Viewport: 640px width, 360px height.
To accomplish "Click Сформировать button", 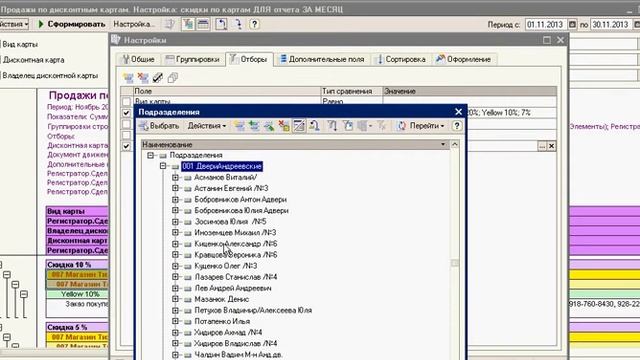I will [x=72, y=24].
